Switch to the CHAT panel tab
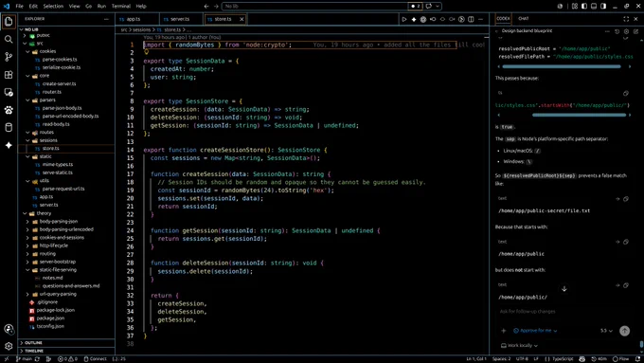 coord(523,19)
